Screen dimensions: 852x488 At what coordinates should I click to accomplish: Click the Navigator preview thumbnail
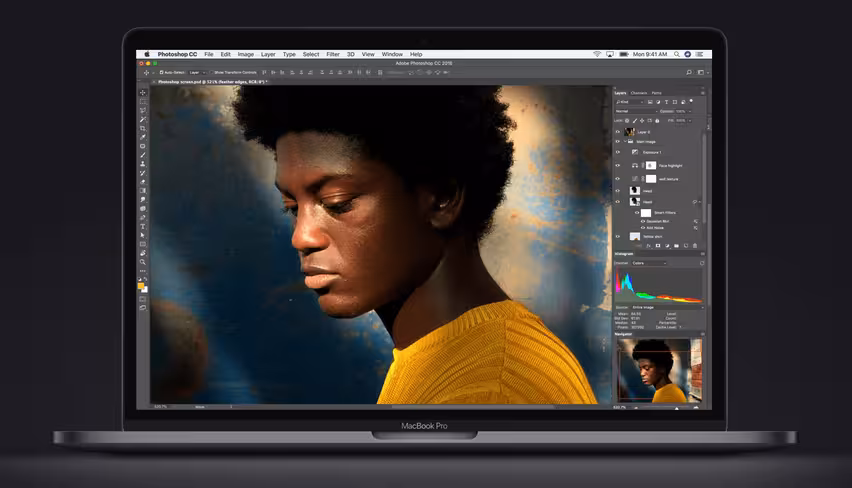(x=659, y=371)
